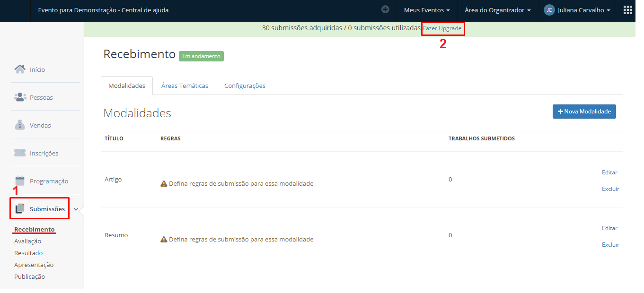Click the JC user avatar
The height and width of the screenshot is (293, 644).
point(549,10)
